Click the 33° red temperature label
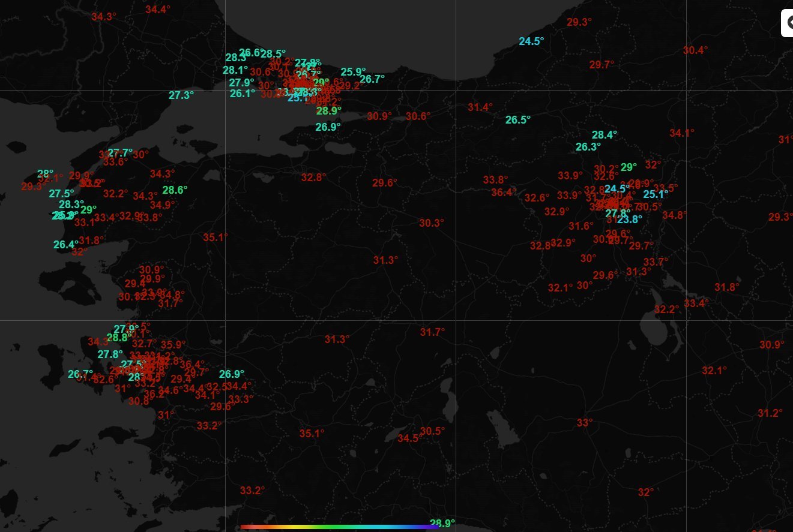 coord(585,423)
